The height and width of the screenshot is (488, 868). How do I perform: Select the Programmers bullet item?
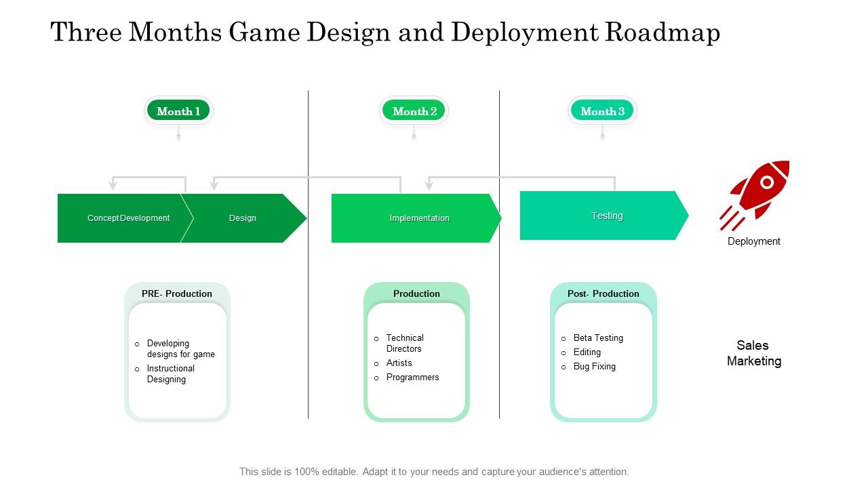[x=412, y=377]
